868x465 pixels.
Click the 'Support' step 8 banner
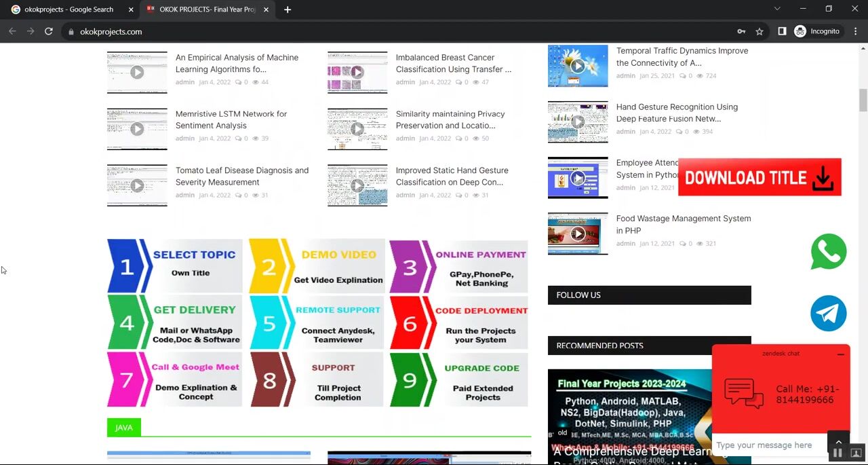[317, 379]
